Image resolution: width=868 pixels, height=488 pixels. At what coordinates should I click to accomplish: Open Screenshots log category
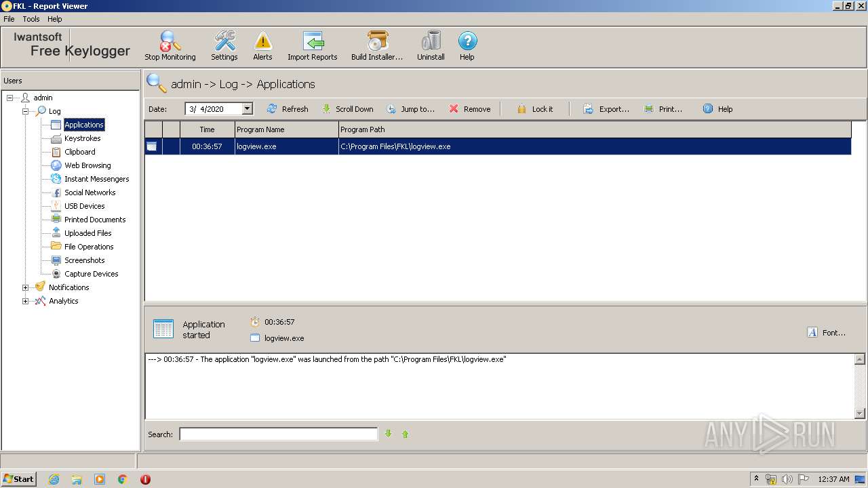point(84,260)
